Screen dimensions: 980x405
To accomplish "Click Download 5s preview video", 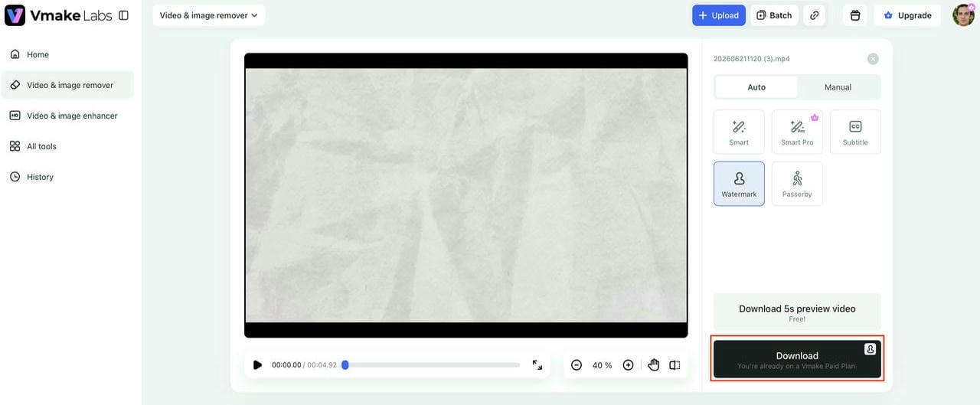I will pos(797,312).
